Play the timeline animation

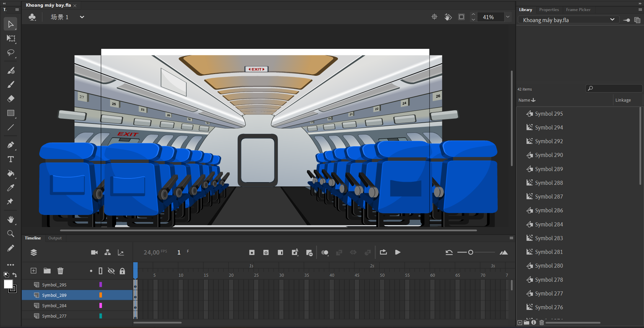coord(398,252)
